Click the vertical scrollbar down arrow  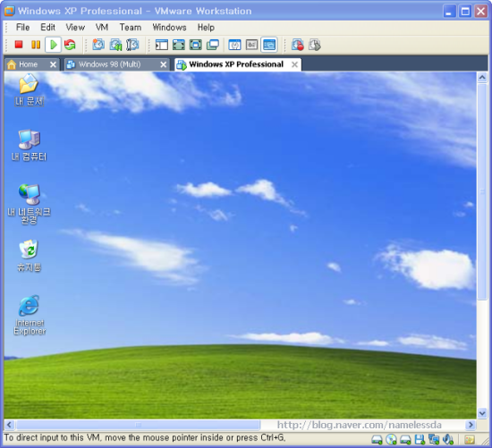[482, 413]
